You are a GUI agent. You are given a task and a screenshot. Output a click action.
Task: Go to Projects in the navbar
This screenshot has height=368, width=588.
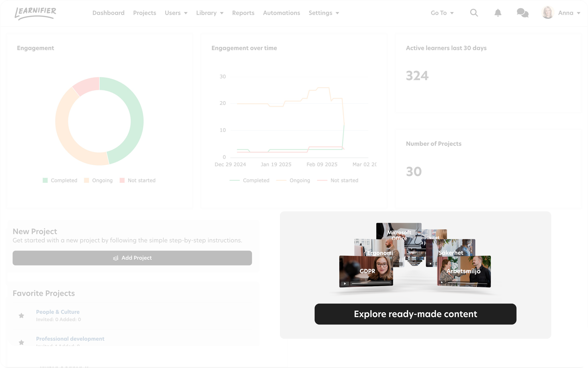145,13
